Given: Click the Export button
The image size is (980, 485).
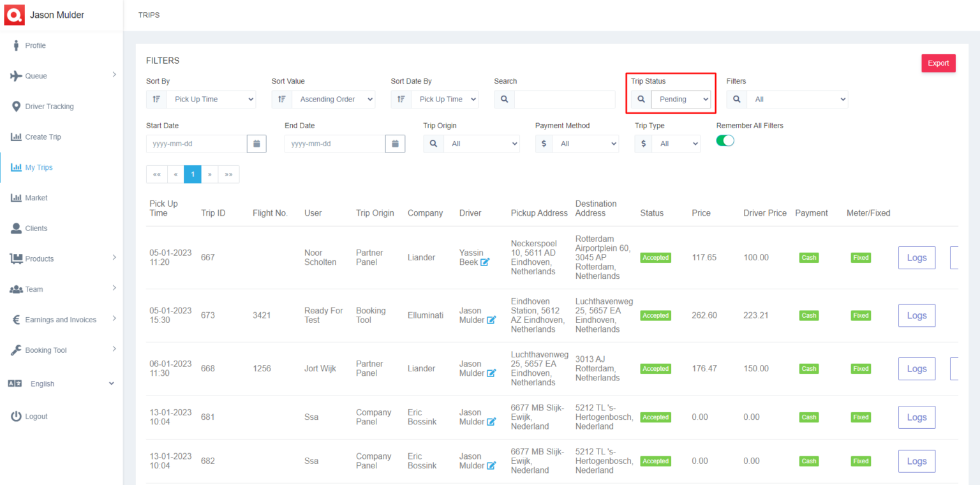Looking at the screenshot, I should pyautogui.click(x=938, y=63).
